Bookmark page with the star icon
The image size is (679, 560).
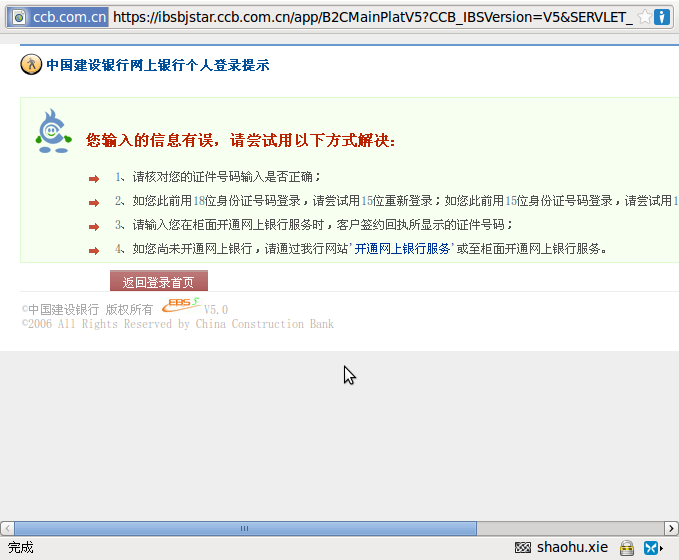click(x=645, y=17)
